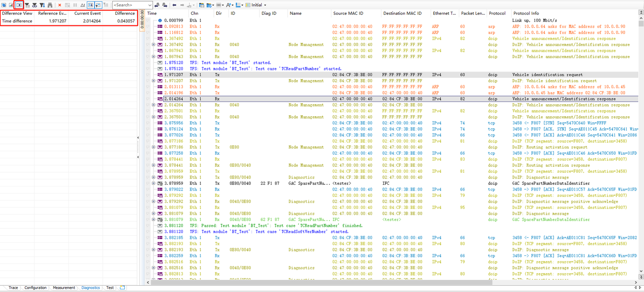Click the analysis filter icon
This screenshot has height=292, width=644.
[34, 5]
